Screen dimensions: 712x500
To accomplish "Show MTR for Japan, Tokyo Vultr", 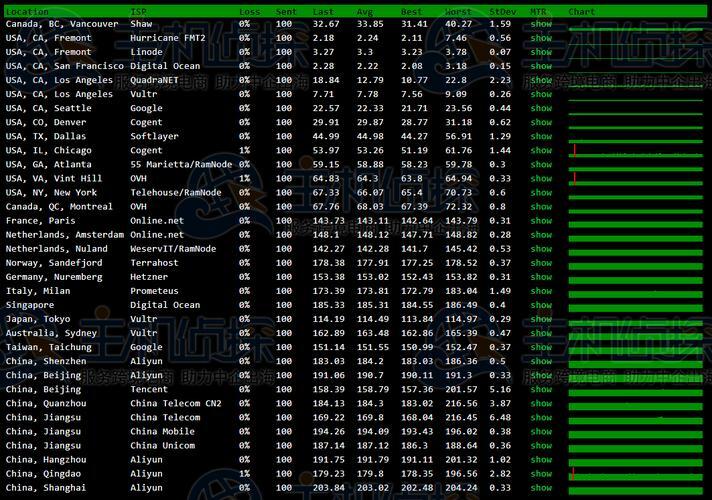I will point(541,320).
